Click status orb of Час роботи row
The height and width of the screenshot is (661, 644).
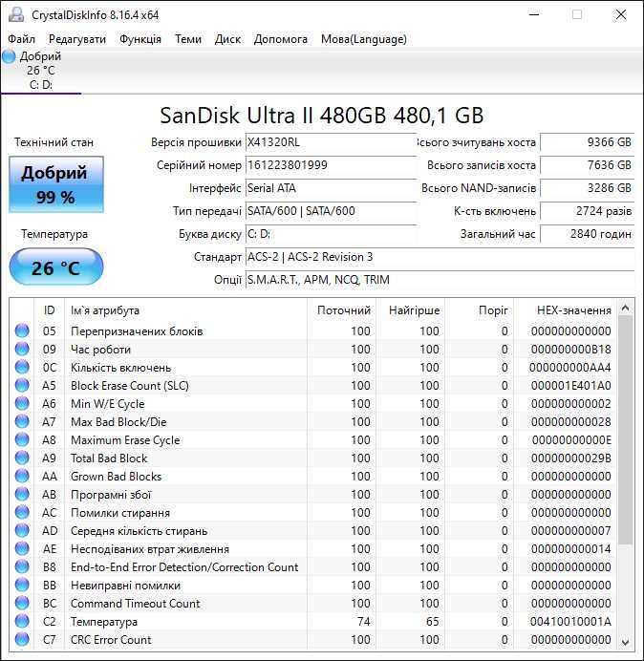click(22, 349)
